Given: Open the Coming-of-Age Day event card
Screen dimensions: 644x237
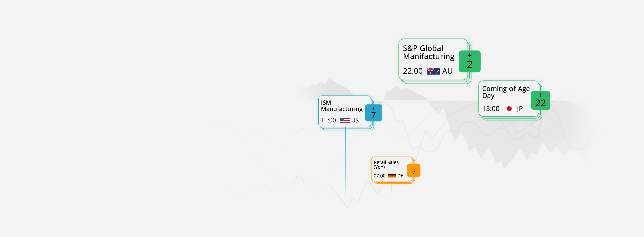Looking at the screenshot, I should [508, 99].
